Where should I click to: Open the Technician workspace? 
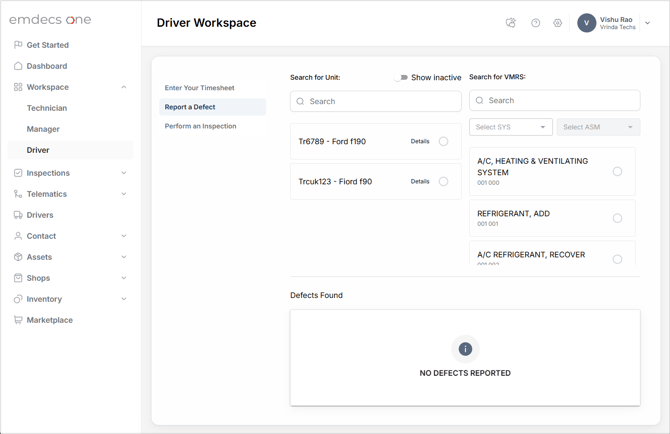tap(47, 108)
